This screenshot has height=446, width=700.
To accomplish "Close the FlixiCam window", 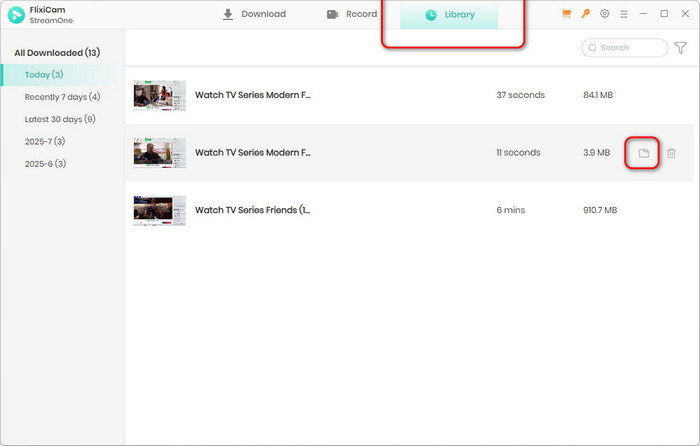I will point(685,14).
